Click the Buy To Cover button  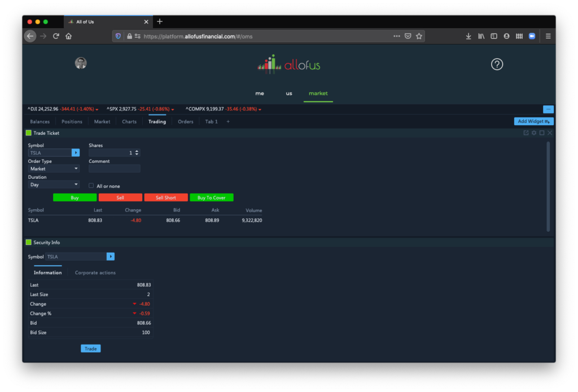pyautogui.click(x=212, y=197)
